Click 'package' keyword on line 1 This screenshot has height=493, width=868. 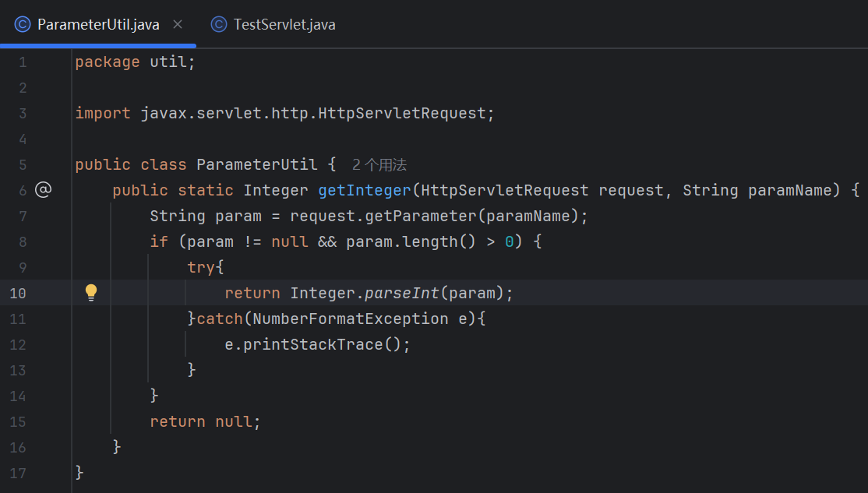108,62
